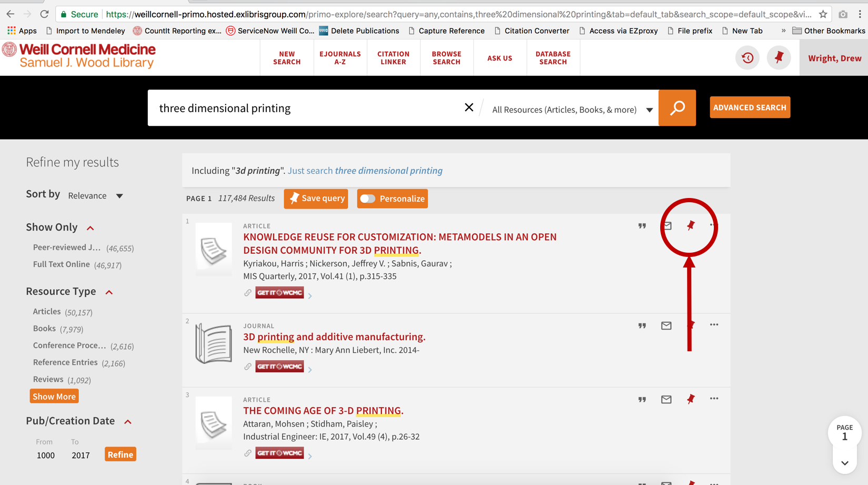Open more actions for 3D printing journal
Viewport: 868px width, 485px height.
(714, 325)
